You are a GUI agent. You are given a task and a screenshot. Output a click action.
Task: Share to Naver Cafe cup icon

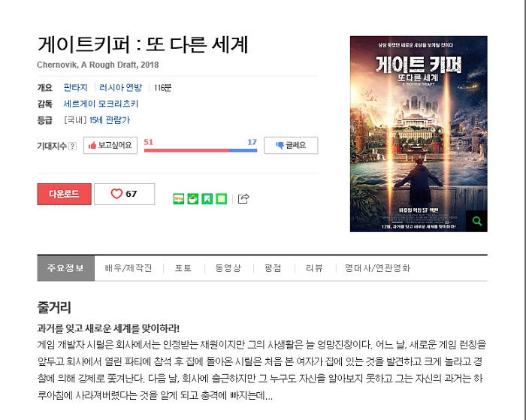pyautogui.click(x=193, y=198)
